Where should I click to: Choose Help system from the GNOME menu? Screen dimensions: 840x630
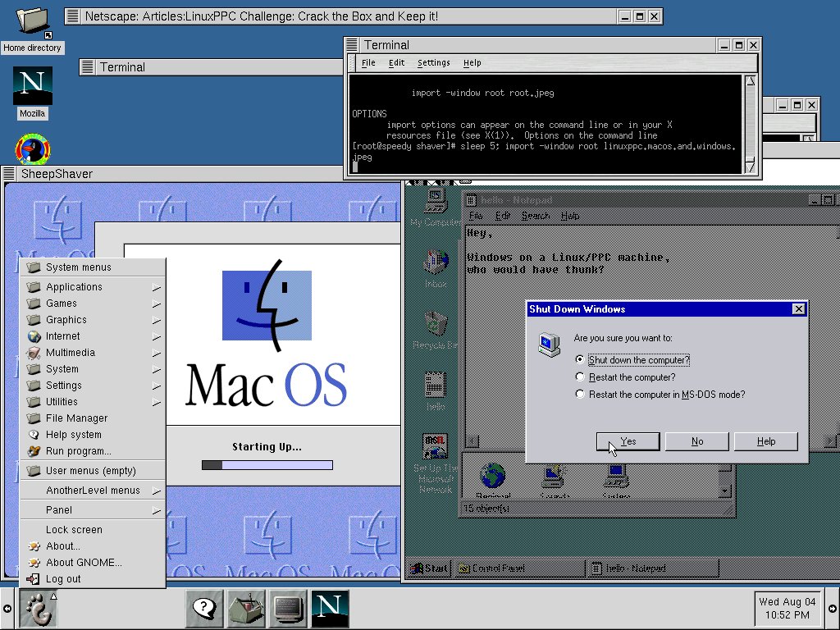[94, 435]
